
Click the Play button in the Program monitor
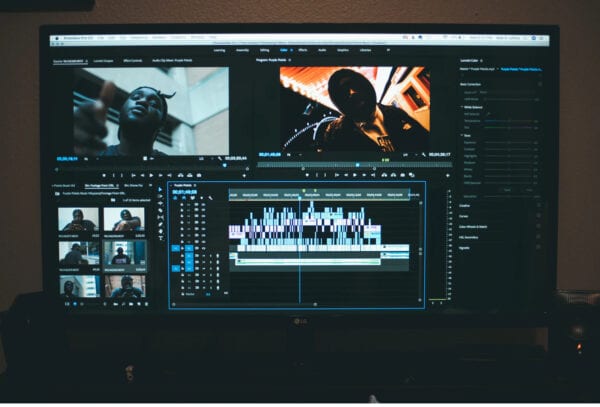point(355,174)
